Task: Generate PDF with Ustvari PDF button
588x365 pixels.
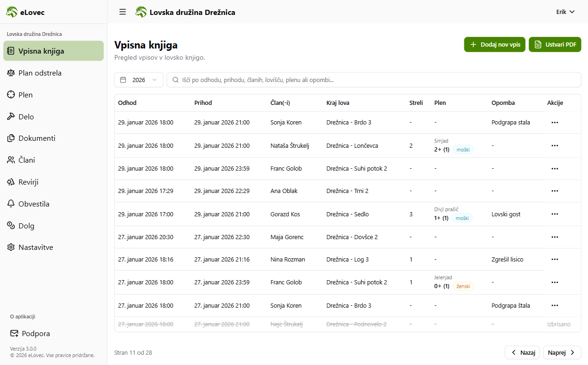Action: pos(554,45)
